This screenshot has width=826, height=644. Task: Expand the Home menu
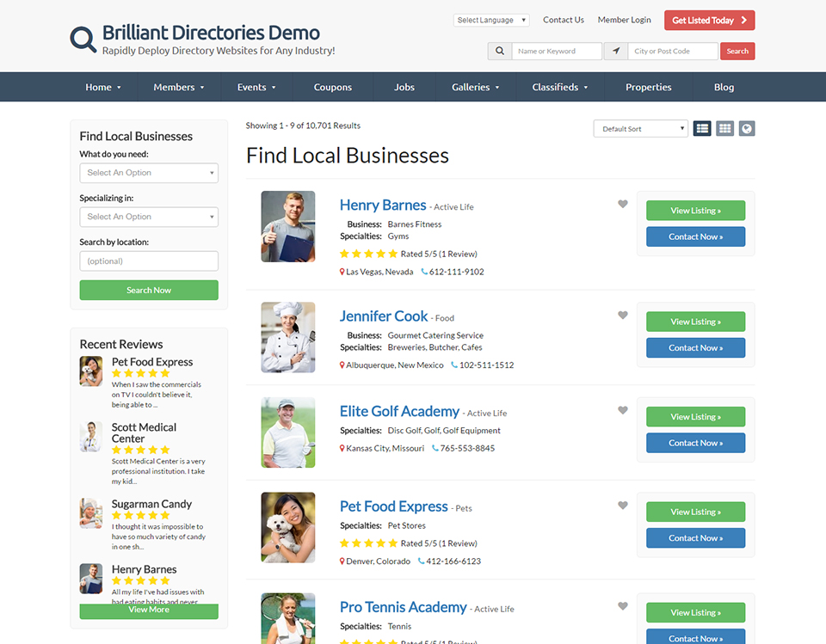(103, 88)
